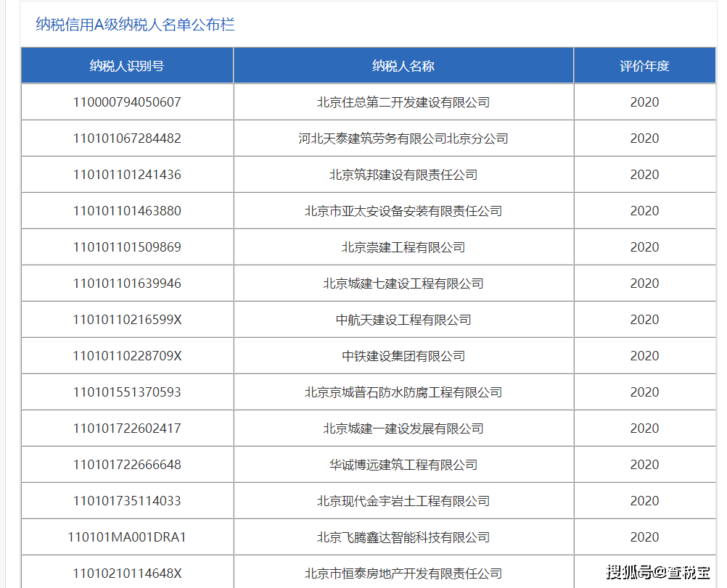Select 北京住总第二开发建设有限公司 cell
727x588 pixels.
pos(403,102)
